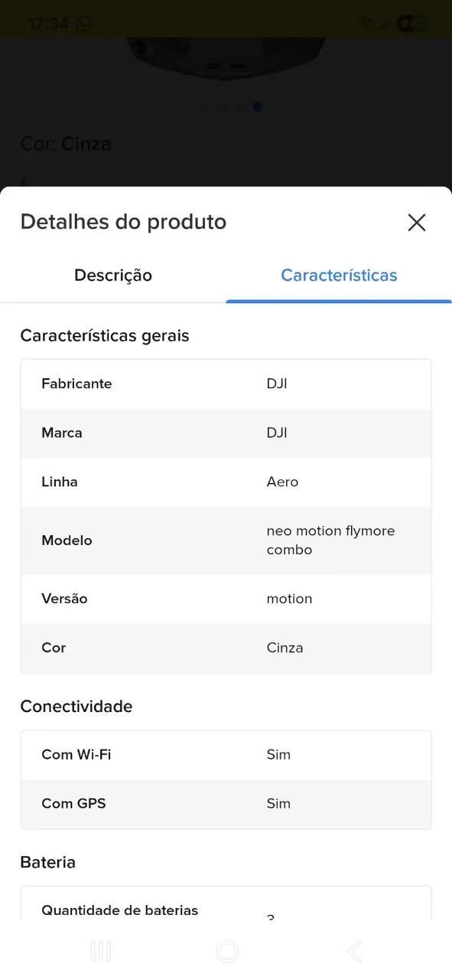Tap the WhatsApp icon in status bar

(84, 23)
